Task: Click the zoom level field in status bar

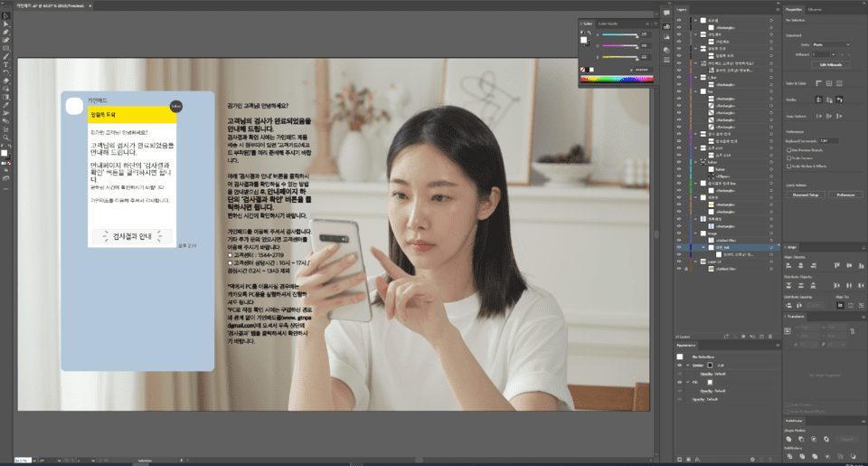Action: pyautogui.click(x=24, y=460)
